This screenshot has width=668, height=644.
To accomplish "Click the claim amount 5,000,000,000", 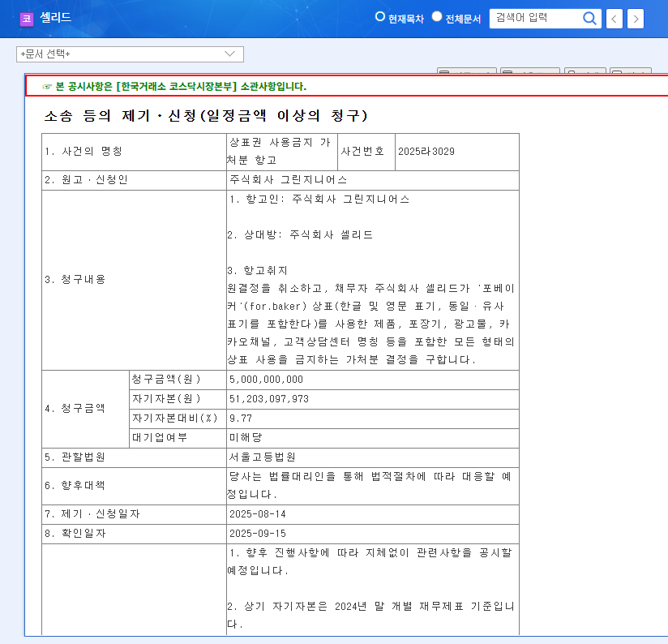I will (266, 380).
